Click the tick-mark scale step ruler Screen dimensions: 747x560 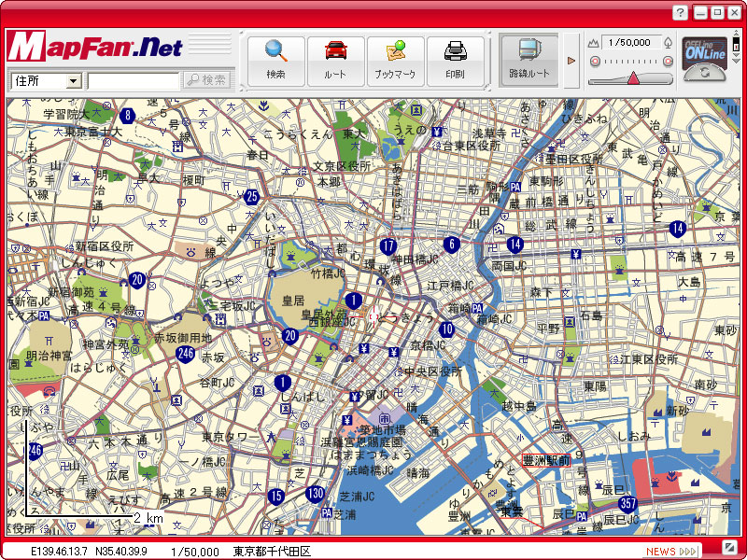click(x=631, y=62)
